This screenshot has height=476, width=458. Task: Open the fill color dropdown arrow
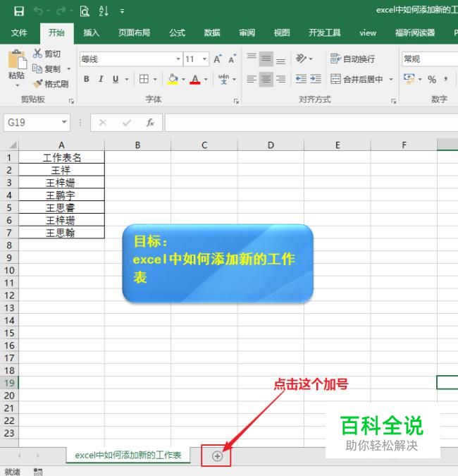click(x=183, y=80)
